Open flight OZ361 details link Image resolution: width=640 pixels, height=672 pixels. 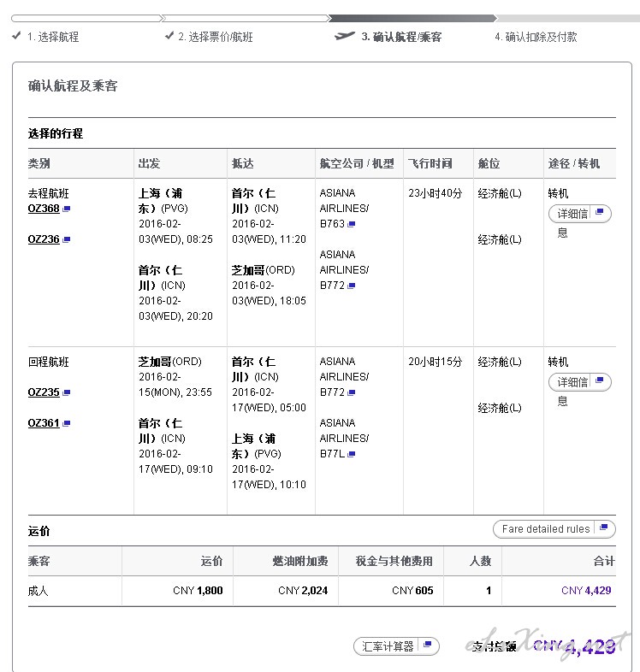[x=44, y=423]
